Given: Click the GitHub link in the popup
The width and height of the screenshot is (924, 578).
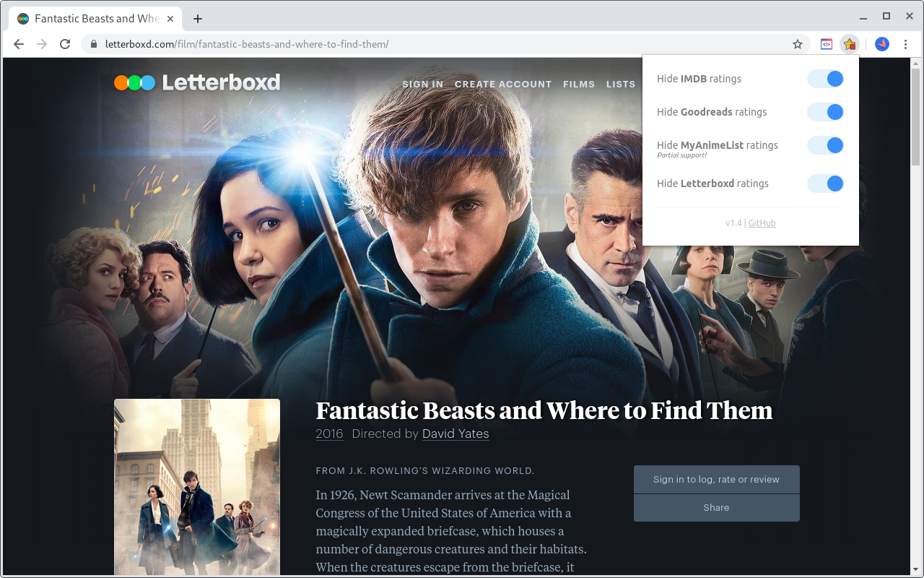Looking at the screenshot, I should pos(762,223).
